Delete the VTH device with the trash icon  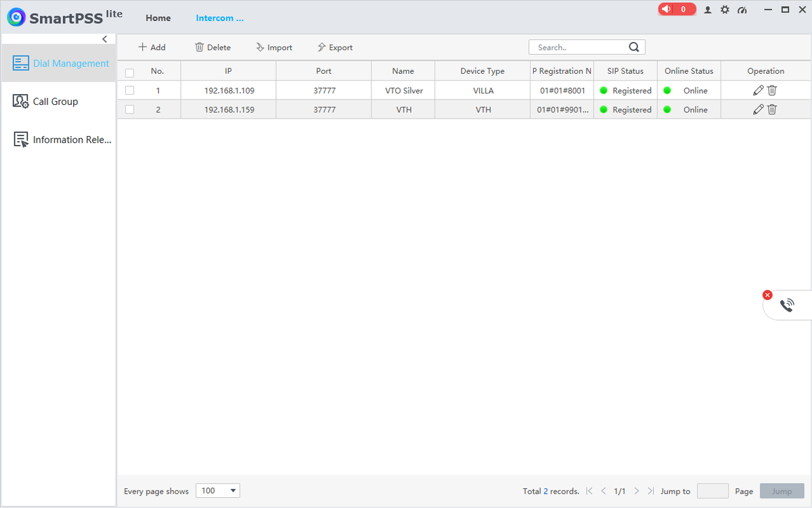pos(772,109)
